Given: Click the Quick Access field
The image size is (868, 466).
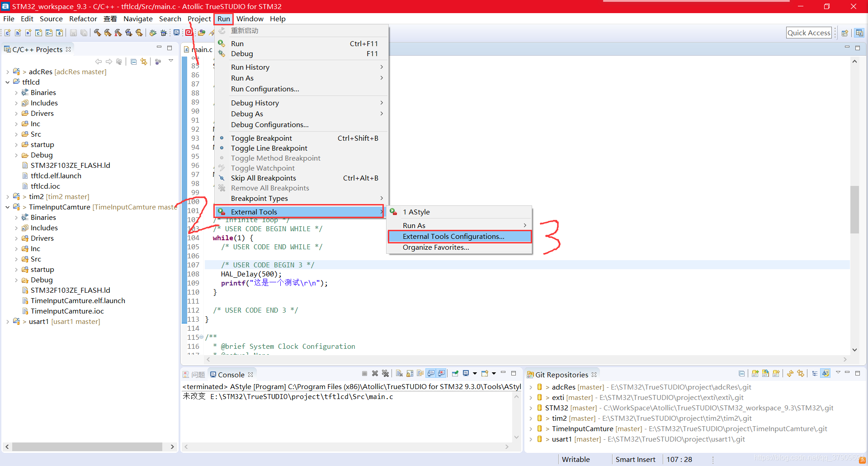Looking at the screenshot, I should [809, 33].
